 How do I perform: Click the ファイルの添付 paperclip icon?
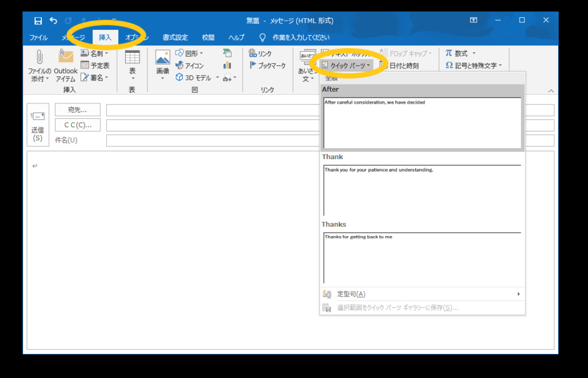(x=40, y=58)
